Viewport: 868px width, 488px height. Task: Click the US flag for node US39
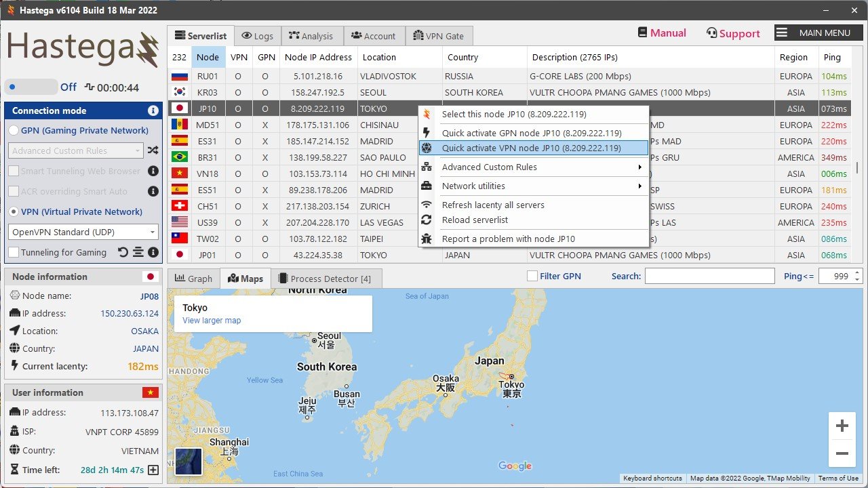[x=180, y=223]
